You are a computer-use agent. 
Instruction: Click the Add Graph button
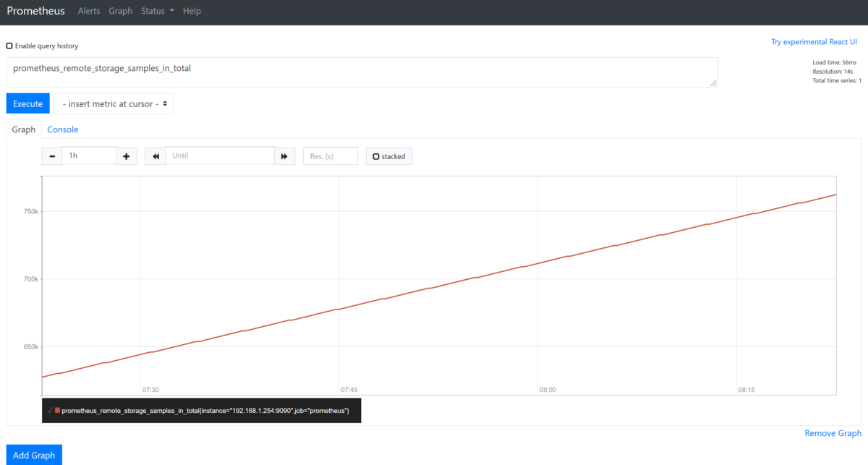(34, 455)
